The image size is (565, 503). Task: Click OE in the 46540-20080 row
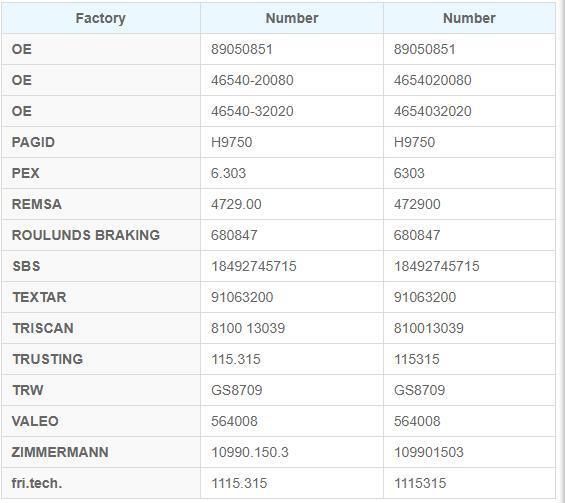coord(22,80)
